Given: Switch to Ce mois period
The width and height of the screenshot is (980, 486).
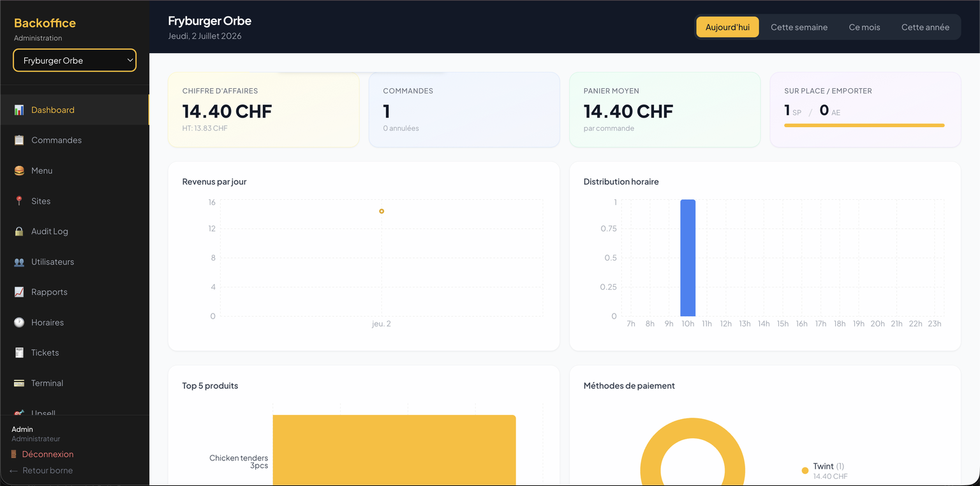Looking at the screenshot, I should (x=865, y=27).
